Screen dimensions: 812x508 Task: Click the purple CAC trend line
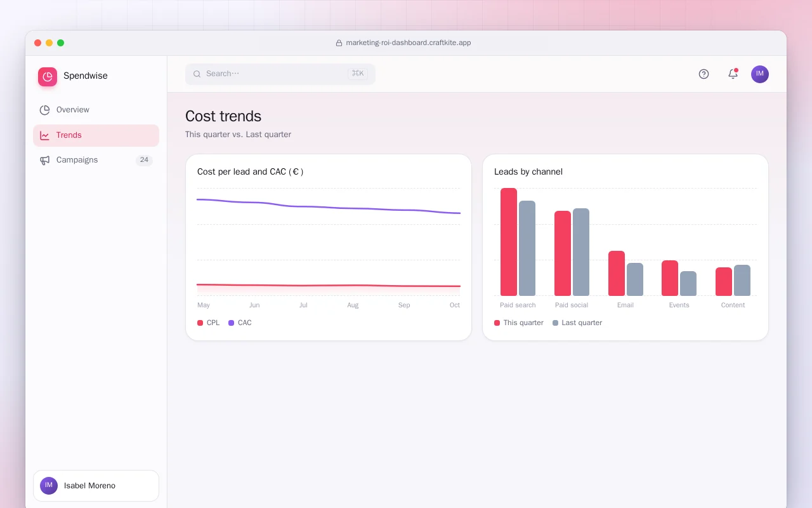coord(329,207)
